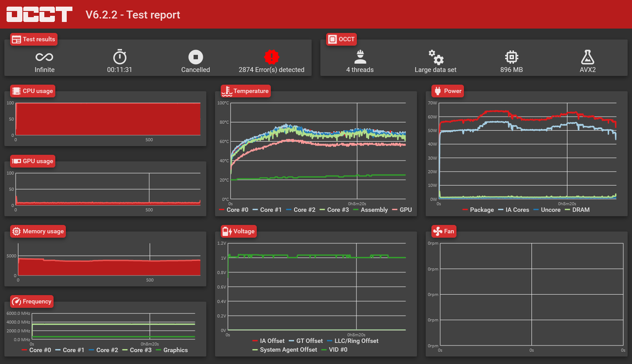Screen dimensions: 632x364
Task: Toggle the IA Cores power series legend
Action: [x=513, y=210]
